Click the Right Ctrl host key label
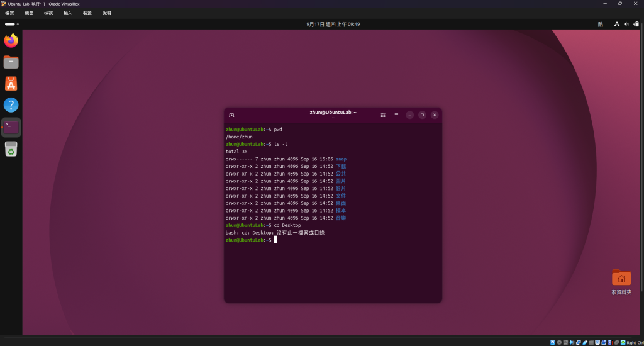The image size is (644, 346). (635, 343)
